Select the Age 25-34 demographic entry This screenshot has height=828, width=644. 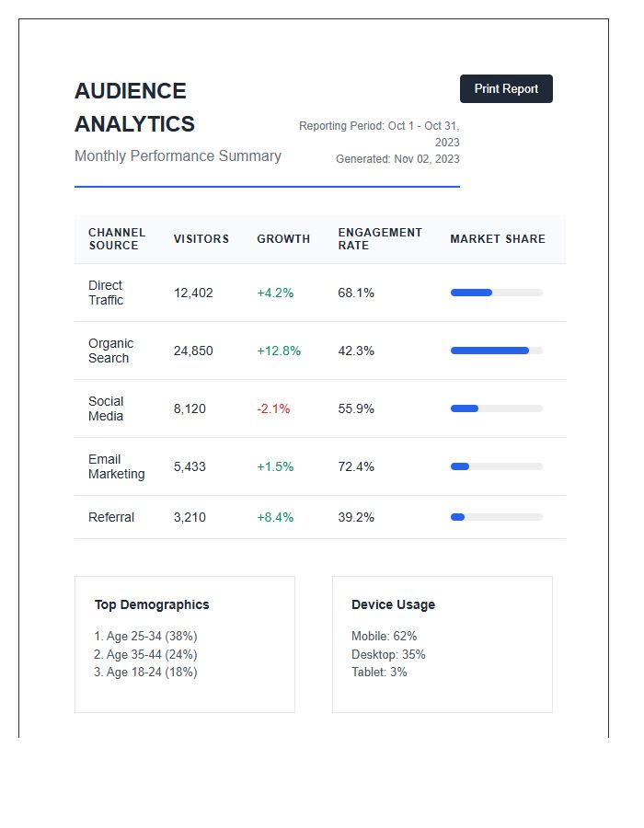click(144, 636)
